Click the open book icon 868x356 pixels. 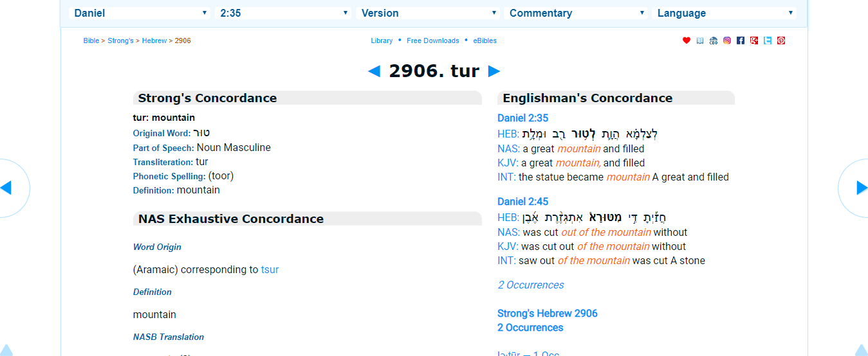[x=700, y=40]
